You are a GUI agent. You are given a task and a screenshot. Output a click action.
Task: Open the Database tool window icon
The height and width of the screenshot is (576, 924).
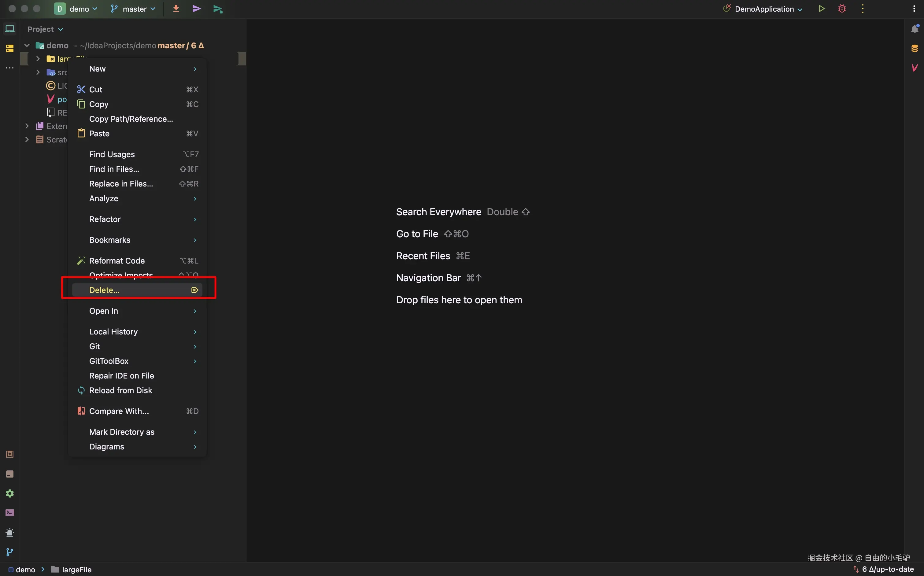915,48
